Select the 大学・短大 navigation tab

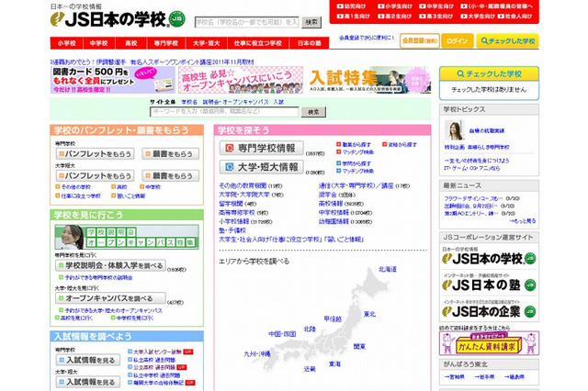(206, 43)
